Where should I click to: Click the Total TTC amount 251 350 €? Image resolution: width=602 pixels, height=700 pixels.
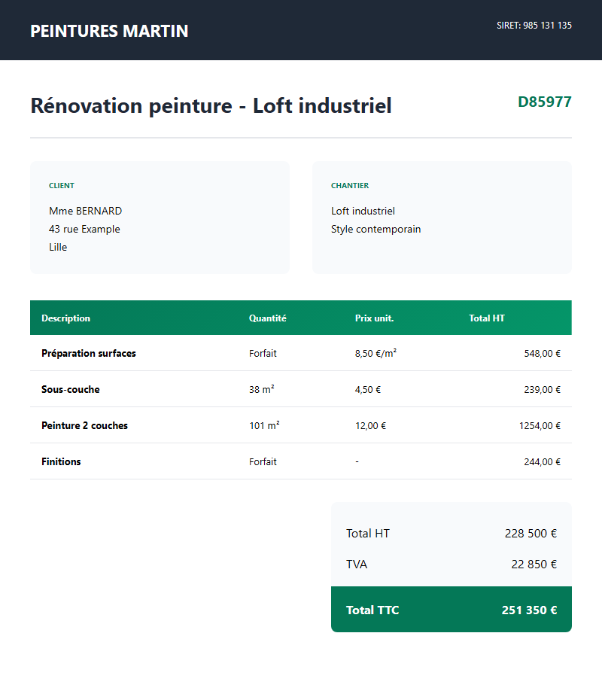529,610
